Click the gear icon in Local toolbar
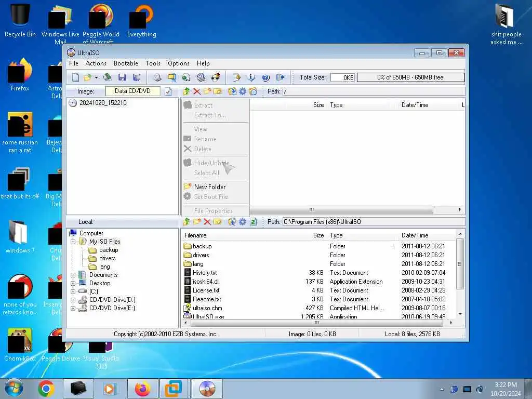 coord(243,222)
